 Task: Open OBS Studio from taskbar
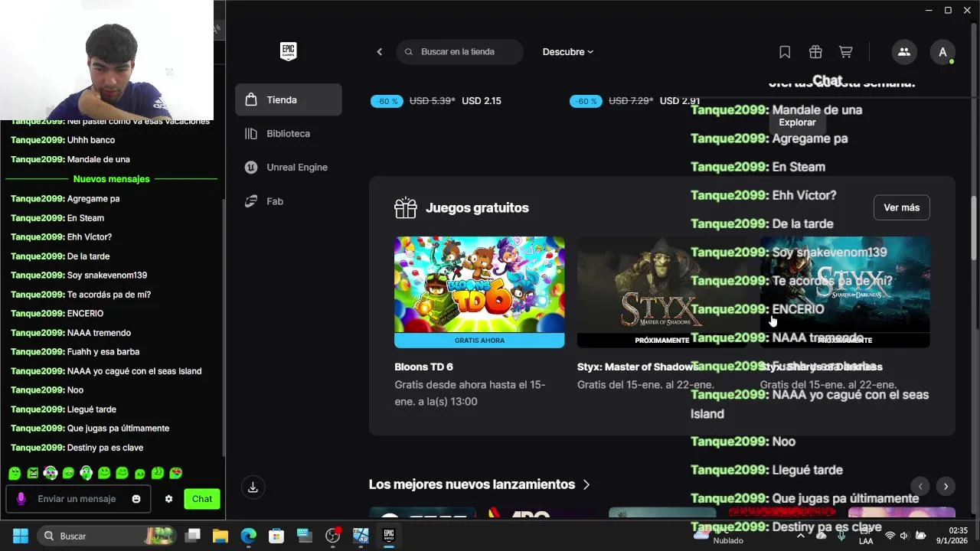point(332,536)
